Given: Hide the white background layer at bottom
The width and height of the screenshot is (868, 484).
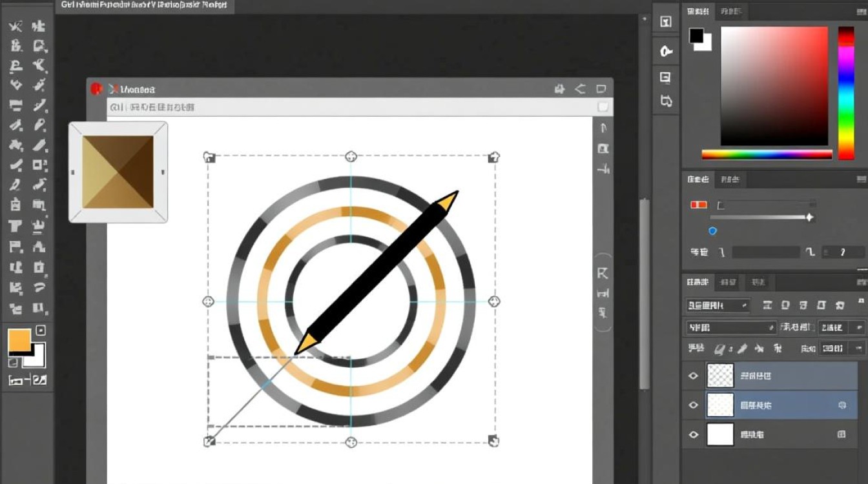Looking at the screenshot, I should coord(694,435).
